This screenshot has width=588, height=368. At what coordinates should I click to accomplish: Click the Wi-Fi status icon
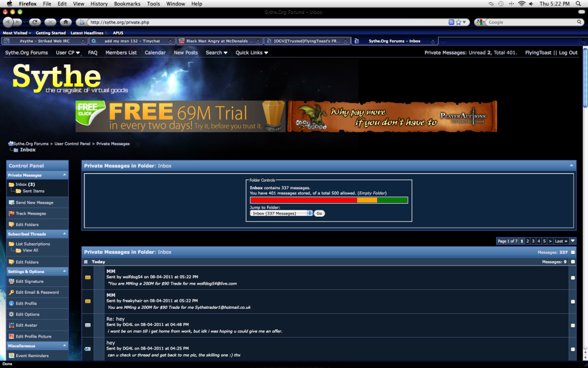click(521, 4)
